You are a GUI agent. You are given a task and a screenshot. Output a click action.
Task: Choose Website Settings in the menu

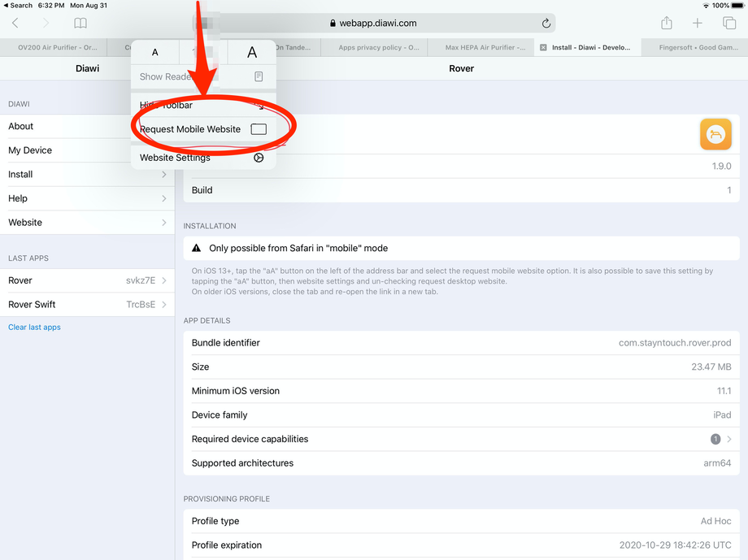click(204, 158)
